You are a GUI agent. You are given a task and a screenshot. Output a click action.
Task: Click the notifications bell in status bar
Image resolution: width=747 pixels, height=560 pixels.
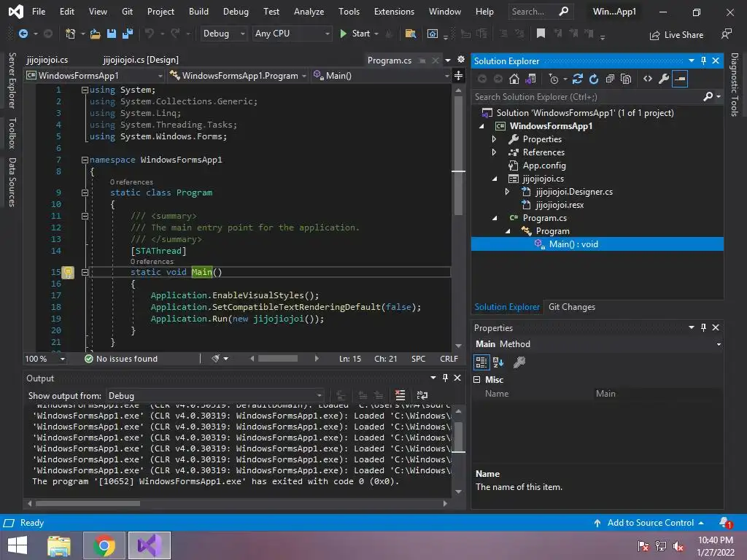tap(725, 522)
